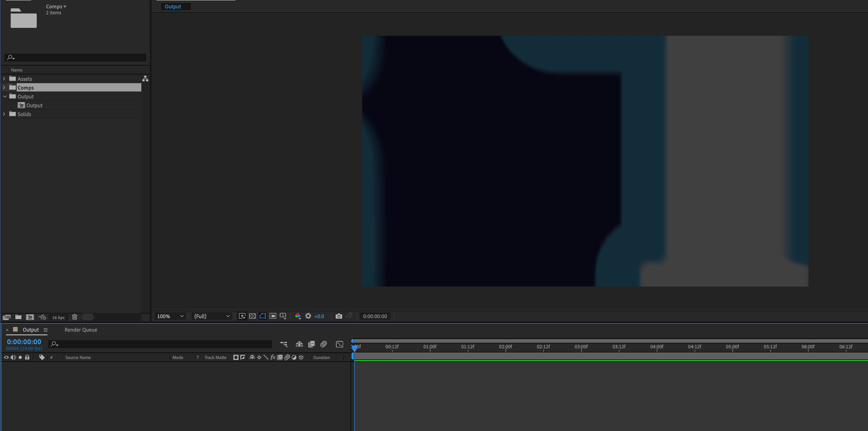Toggle mask and shape path visibility
Screen dimensions: 868x431
[262, 316]
